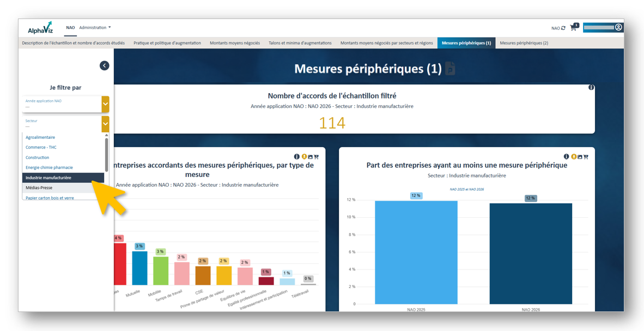Save the right chart as an image
This screenshot has height=331, width=644.
click(580, 157)
